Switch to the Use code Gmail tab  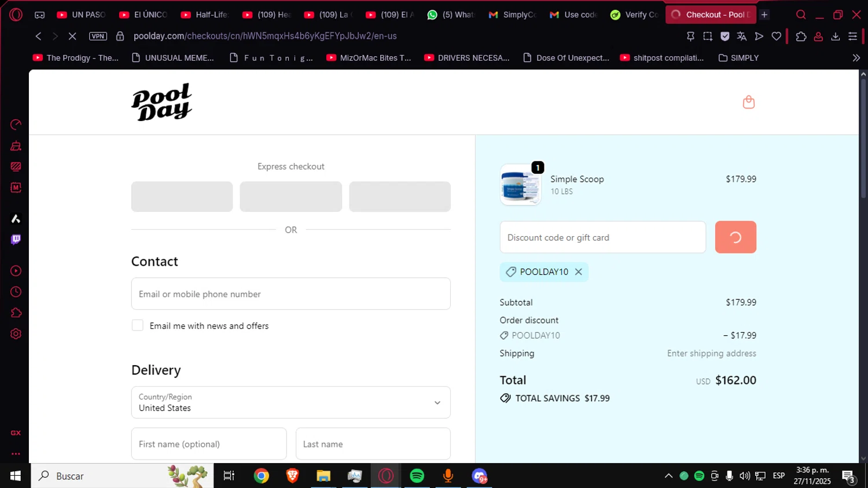(575, 14)
